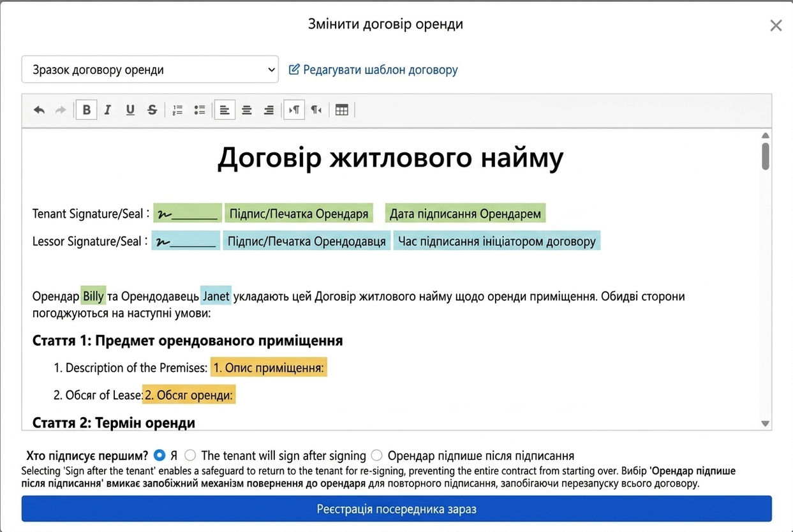Screen dimensions: 793x532
Task: Select the Час підписання ініціатором договору tag
Action: point(497,241)
